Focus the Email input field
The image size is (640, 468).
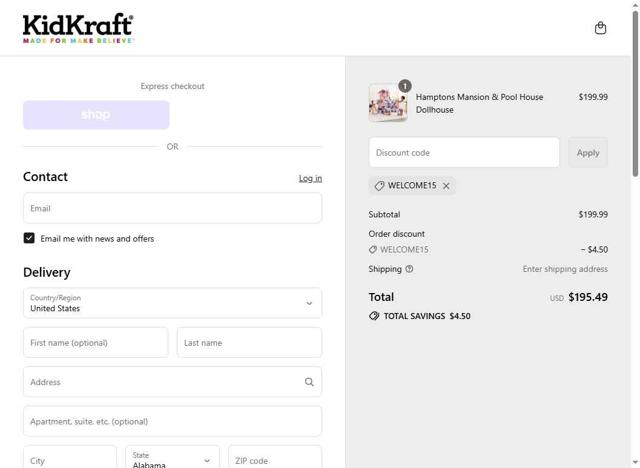pyautogui.click(x=172, y=208)
